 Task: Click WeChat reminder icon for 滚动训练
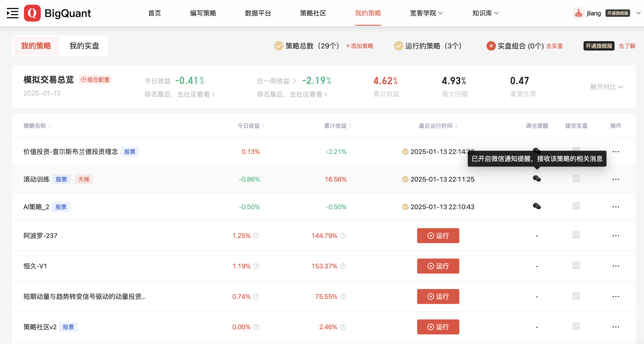(x=536, y=179)
